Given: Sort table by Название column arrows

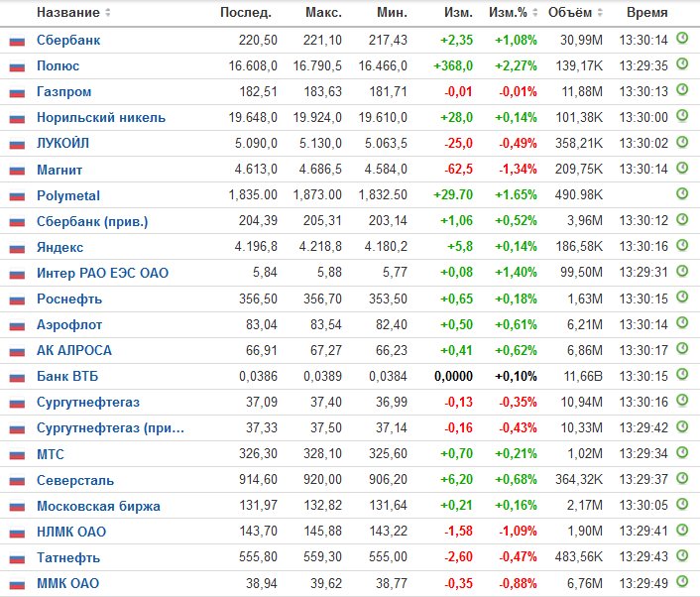Looking at the screenshot, I should [108, 13].
